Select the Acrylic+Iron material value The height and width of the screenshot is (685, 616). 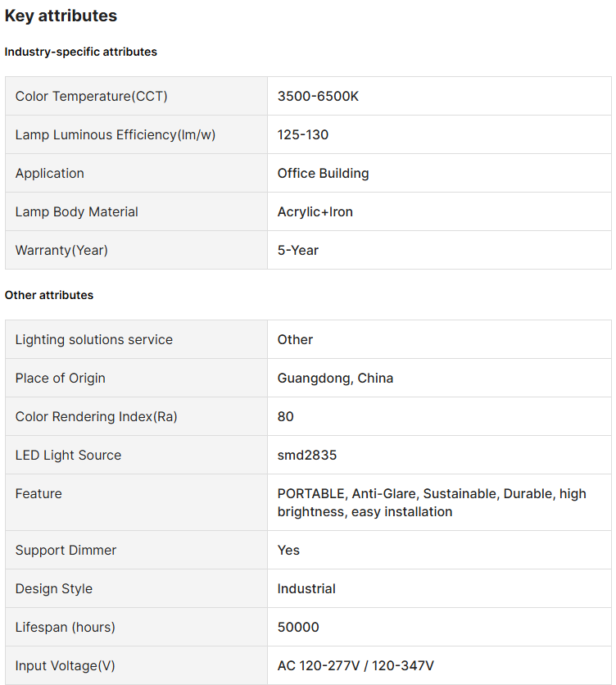[x=315, y=212]
